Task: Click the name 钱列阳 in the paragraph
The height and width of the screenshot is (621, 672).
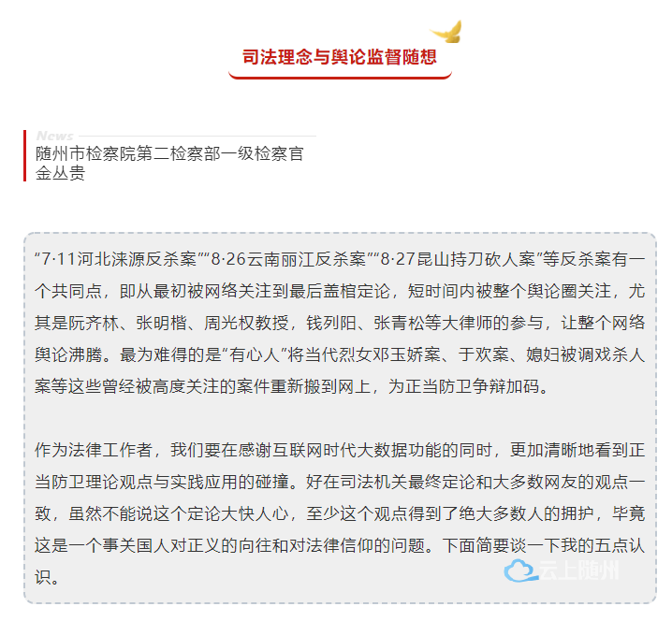Action: pyautogui.click(x=331, y=323)
